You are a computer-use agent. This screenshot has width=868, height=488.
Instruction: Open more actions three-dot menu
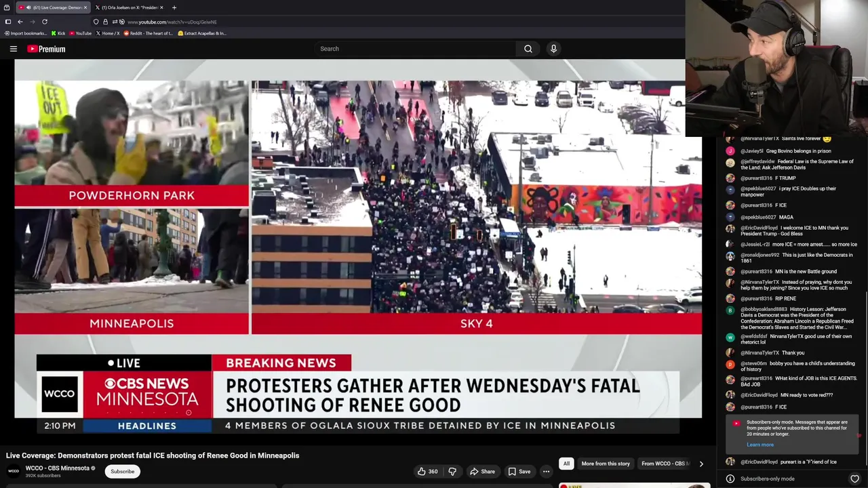(x=546, y=472)
